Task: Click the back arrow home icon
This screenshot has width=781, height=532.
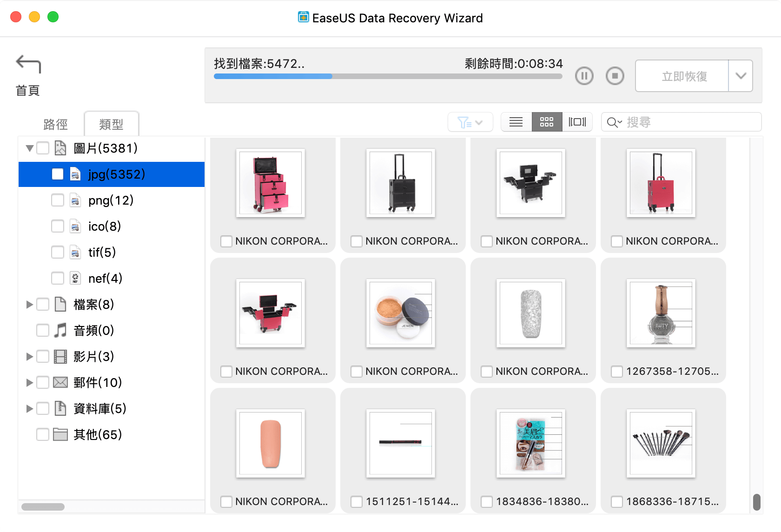Action: click(28, 64)
